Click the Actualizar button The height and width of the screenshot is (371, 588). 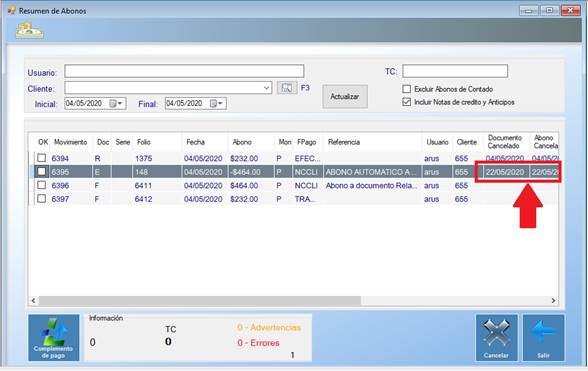click(345, 96)
